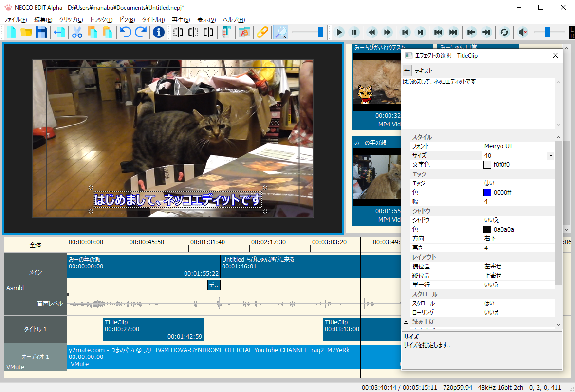575x392 pixels.
Task: Collapse the スタイル section
Action: tap(406, 137)
